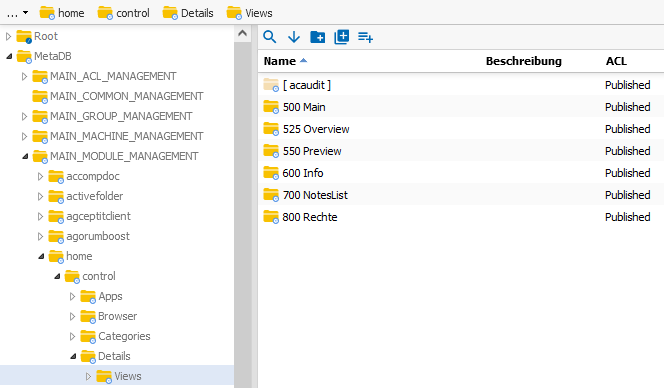
Task: Click folder icon of 500 Main
Action: [x=271, y=107]
